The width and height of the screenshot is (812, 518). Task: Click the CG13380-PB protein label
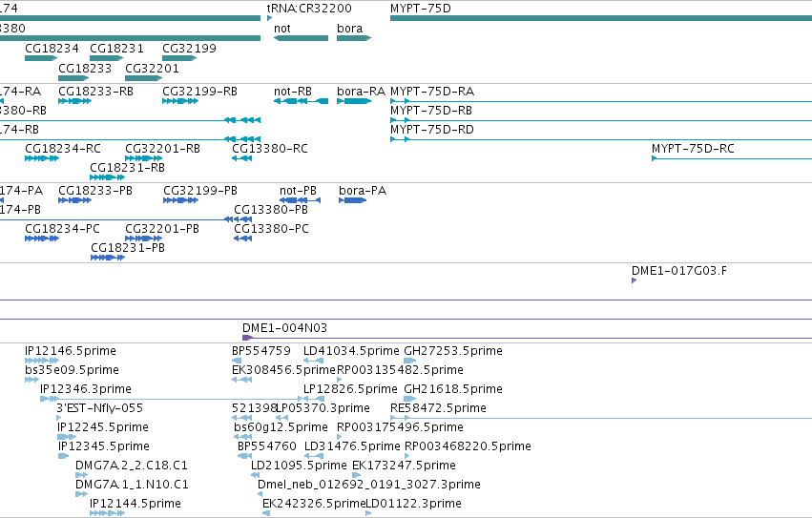tap(271, 210)
